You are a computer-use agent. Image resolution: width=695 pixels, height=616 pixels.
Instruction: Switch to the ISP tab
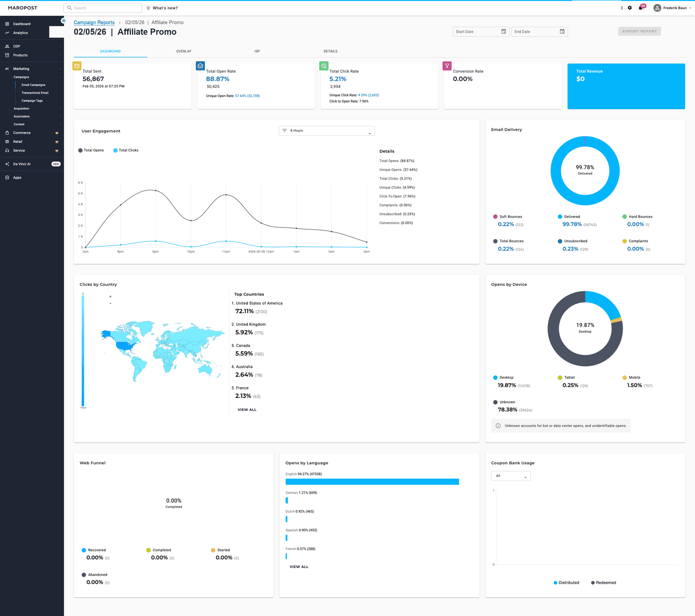pyautogui.click(x=257, y=51)
